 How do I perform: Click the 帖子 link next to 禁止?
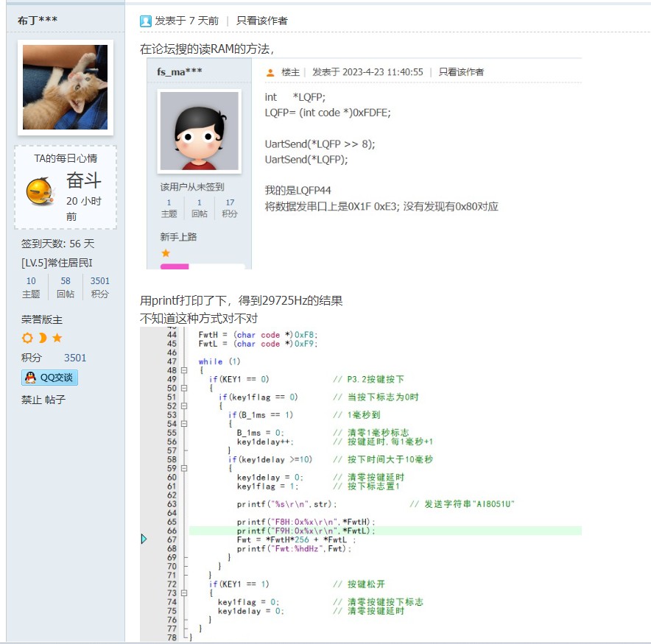(x=55, y=400)
